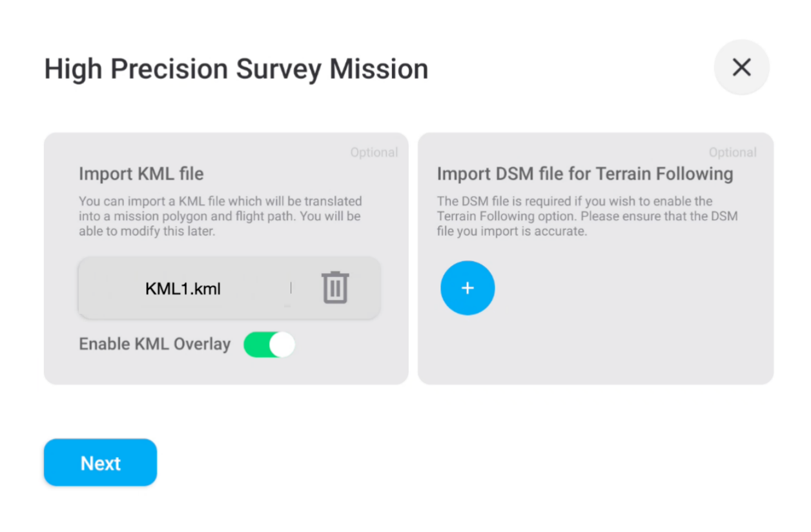Image resolution: width=811 pixels, height=532 pixels.
Task: Delete KML1.kml using the trash icon
Action: click(335, 288)
